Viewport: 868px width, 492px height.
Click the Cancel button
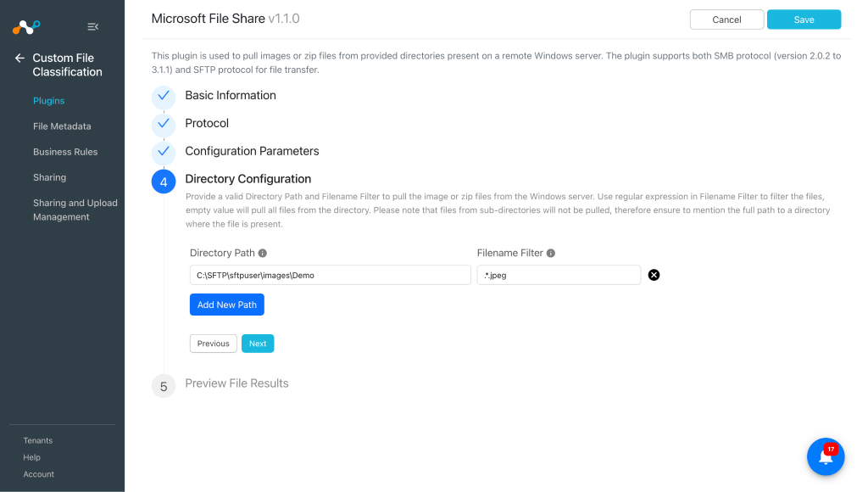(x=726, y=20)
